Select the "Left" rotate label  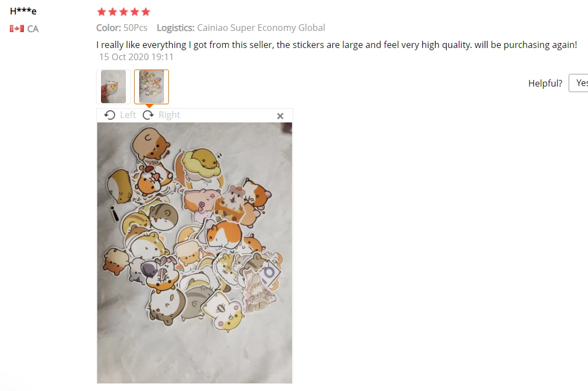tap(128, 115)
